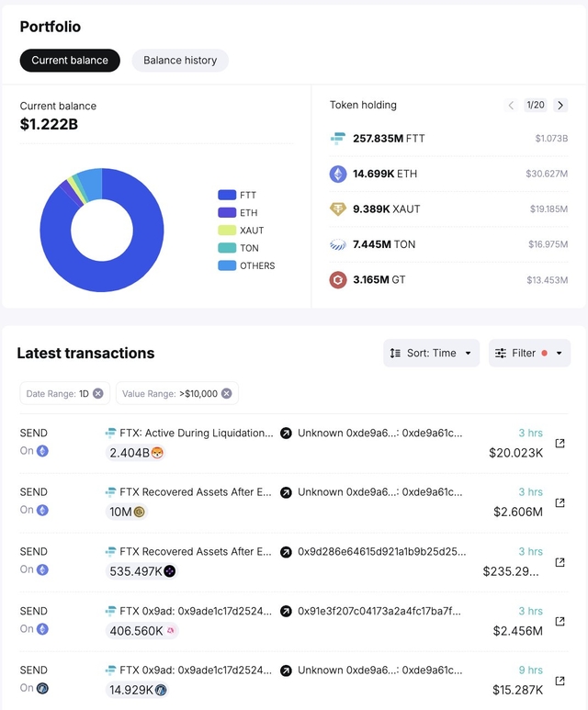Open FTX Active During Liquidation sender address
The width and height of the screenshot is (588, 710).
pyautogui.click(x=196, y=433)
